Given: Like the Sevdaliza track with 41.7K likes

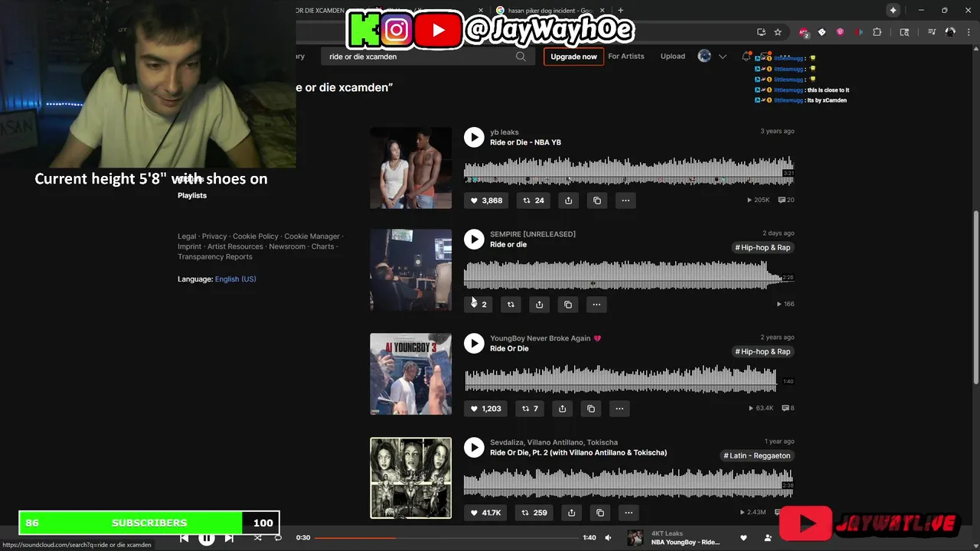Looking at the screenshot, I should tap(485, 513).
